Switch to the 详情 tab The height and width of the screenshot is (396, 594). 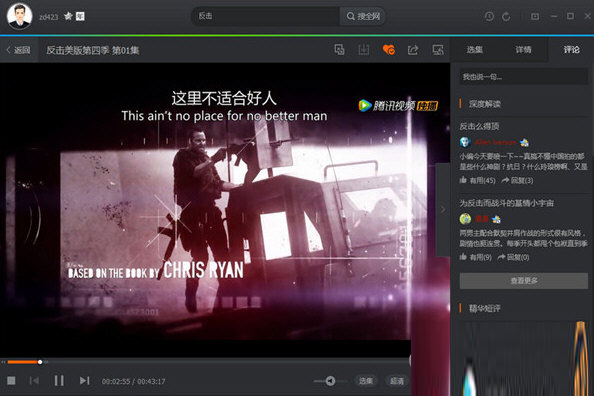click(523, 50)
